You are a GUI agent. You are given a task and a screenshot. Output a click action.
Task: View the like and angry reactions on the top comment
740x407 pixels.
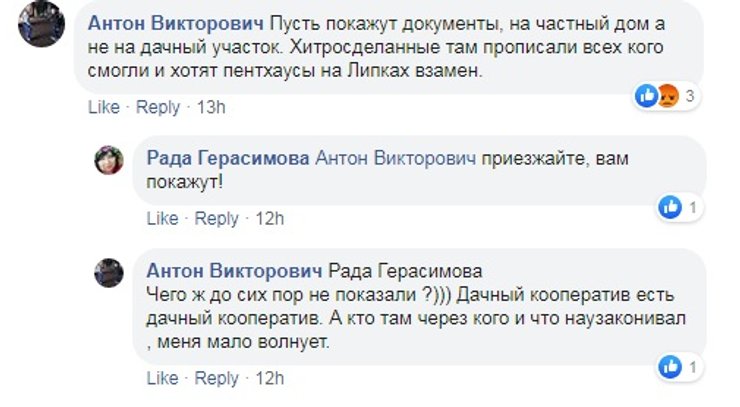[x=658, y=96]
